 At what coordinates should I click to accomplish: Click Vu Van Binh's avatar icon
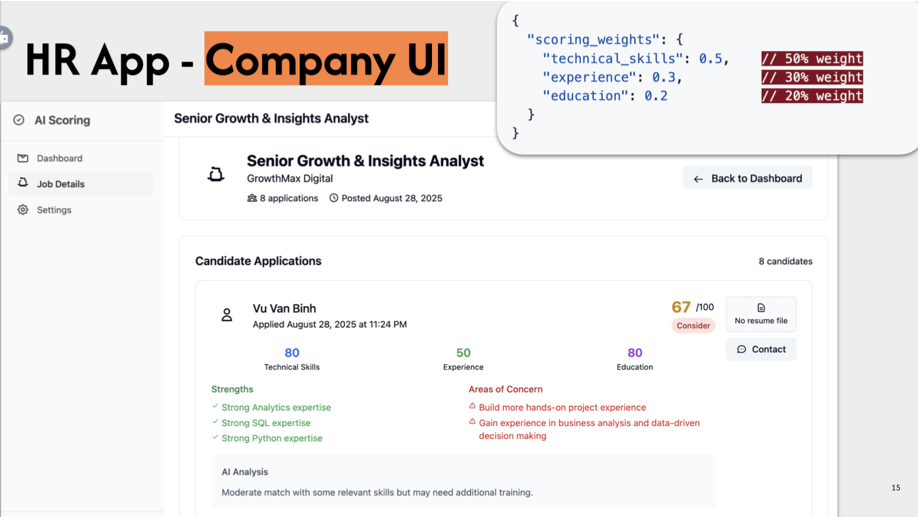(x=227, y=315)
